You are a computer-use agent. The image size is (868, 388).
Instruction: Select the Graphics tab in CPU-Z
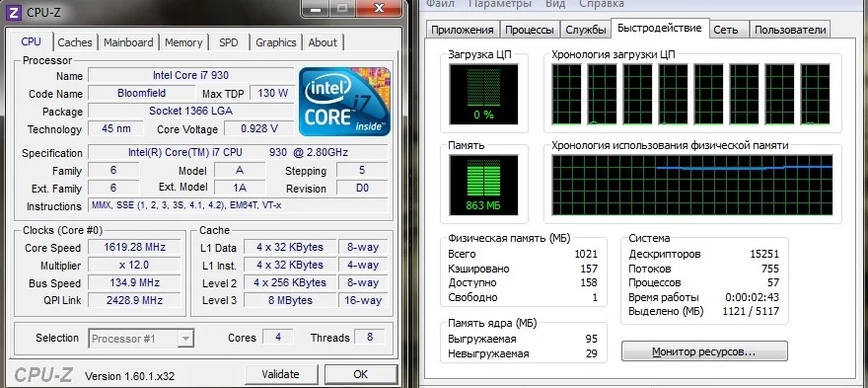coord(275,42)
